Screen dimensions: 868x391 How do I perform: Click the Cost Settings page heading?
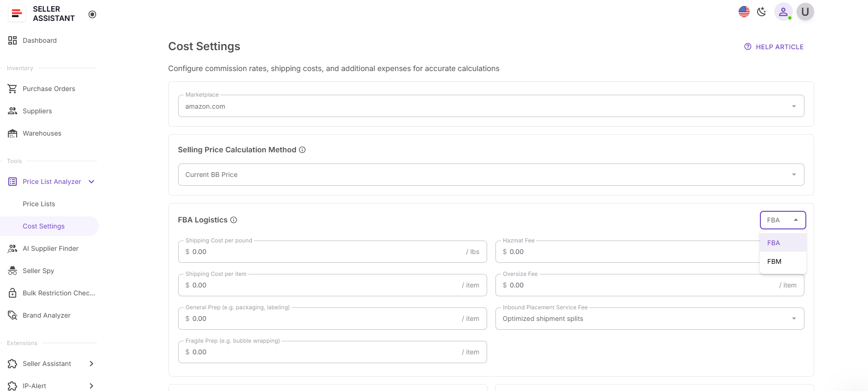click(204, 46)
